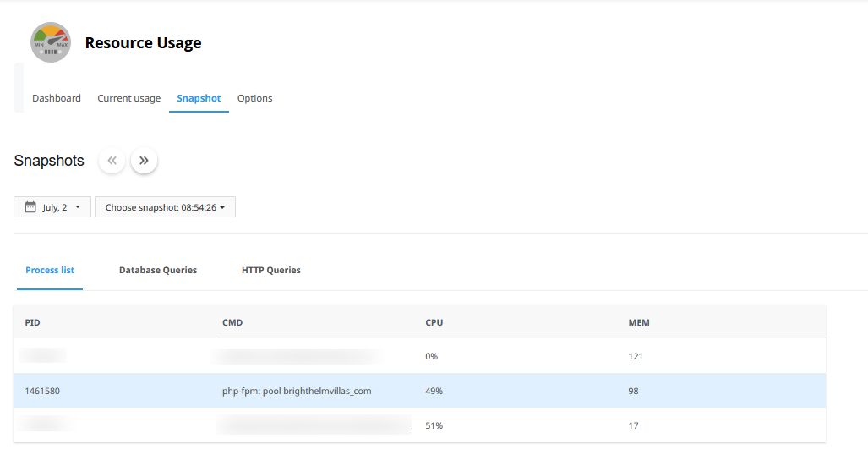Open the Options tab
The height and width of the screenshot is (472, 868).
click(x=254, y=98)
